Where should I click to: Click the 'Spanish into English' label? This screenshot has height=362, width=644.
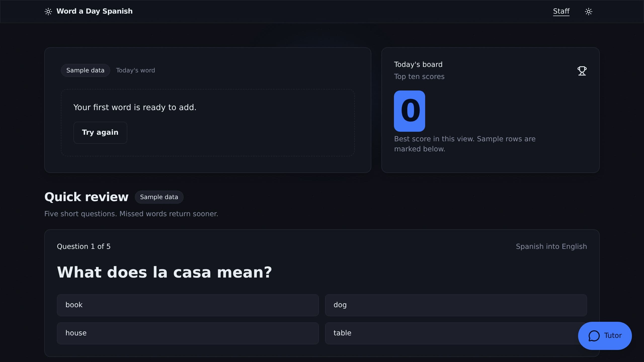pos(551,246)
